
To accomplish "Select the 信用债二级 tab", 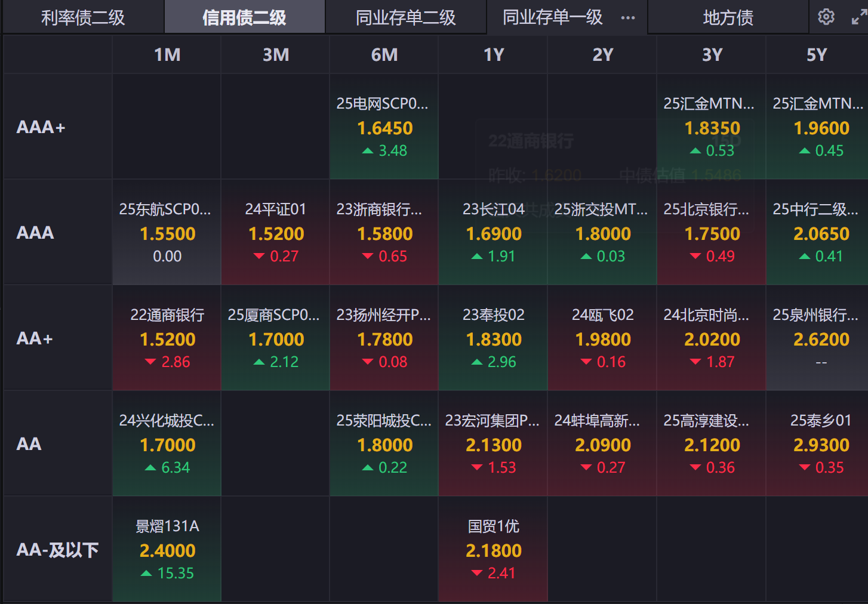I will point(244,18).
